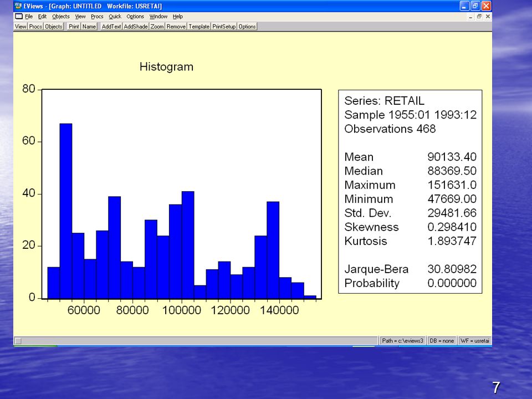Close the inner graph window
The height and width of the screenshot is (399, 532).
coord(488,17)
